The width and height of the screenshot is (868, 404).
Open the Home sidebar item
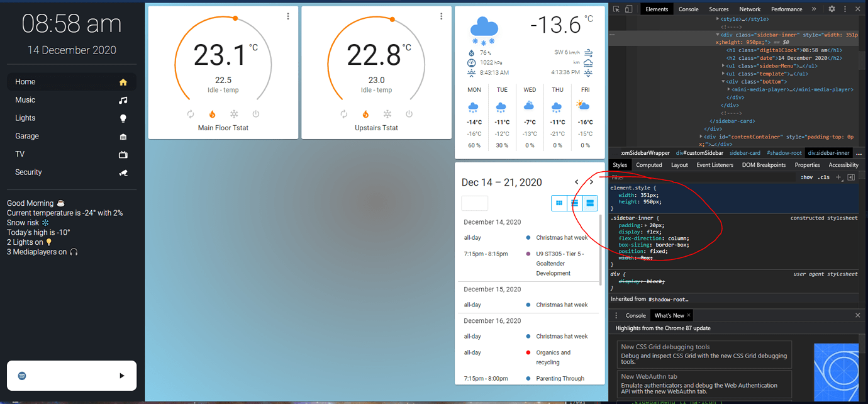point(71,82)
